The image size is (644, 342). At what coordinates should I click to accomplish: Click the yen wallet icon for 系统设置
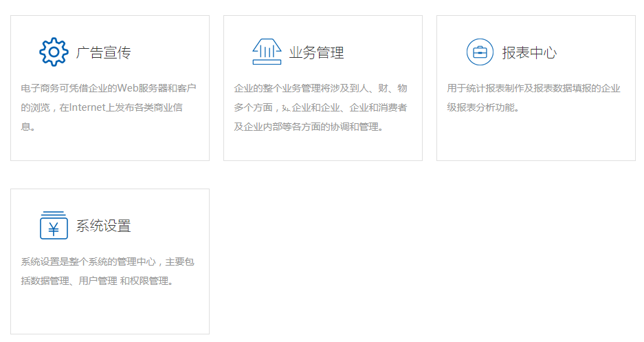tap(54, 225)
